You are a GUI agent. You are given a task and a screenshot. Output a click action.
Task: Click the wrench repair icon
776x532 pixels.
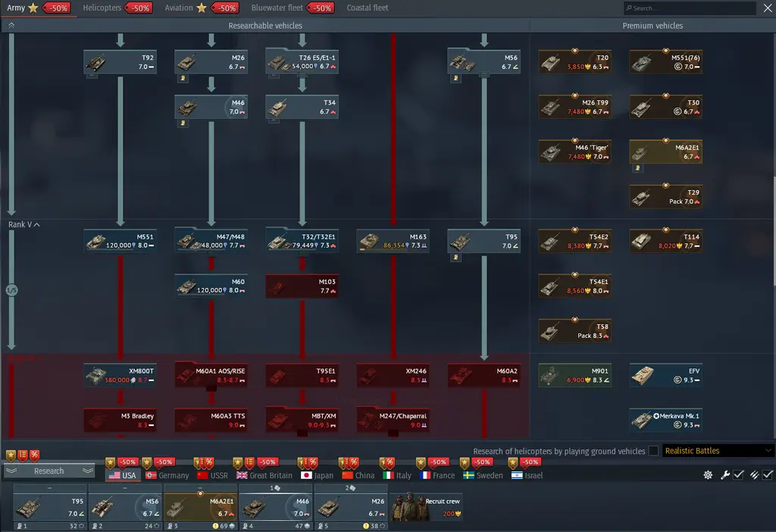click(x=724, y=475)
